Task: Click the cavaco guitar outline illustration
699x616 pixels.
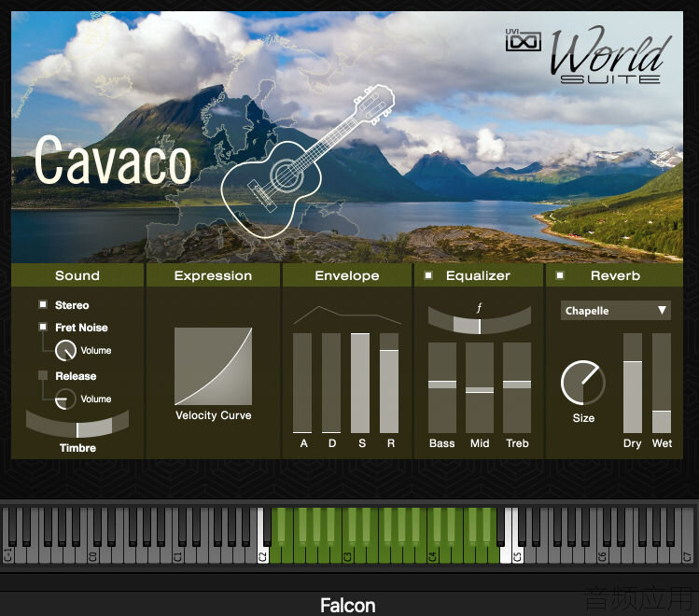Action: point(308,161)
